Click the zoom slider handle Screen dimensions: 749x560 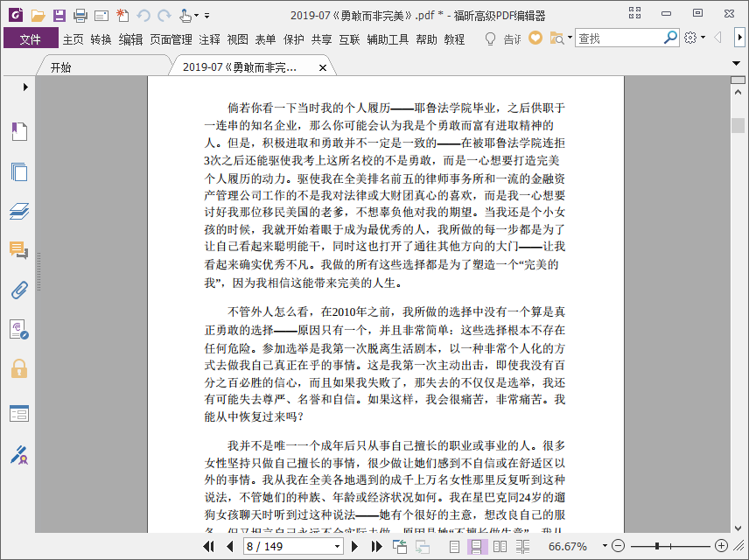coord(657,546)
